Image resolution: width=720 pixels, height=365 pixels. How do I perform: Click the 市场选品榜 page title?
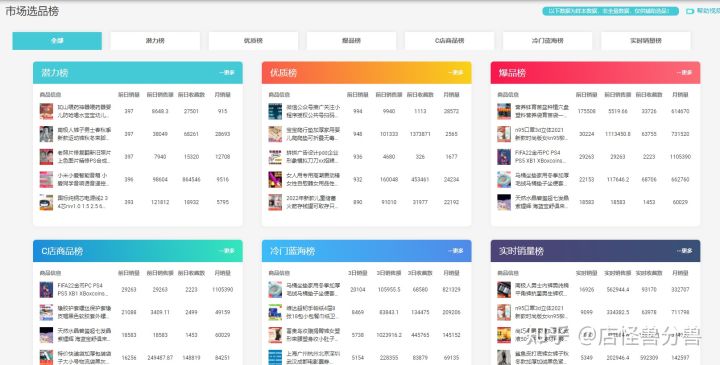[32, 11]
